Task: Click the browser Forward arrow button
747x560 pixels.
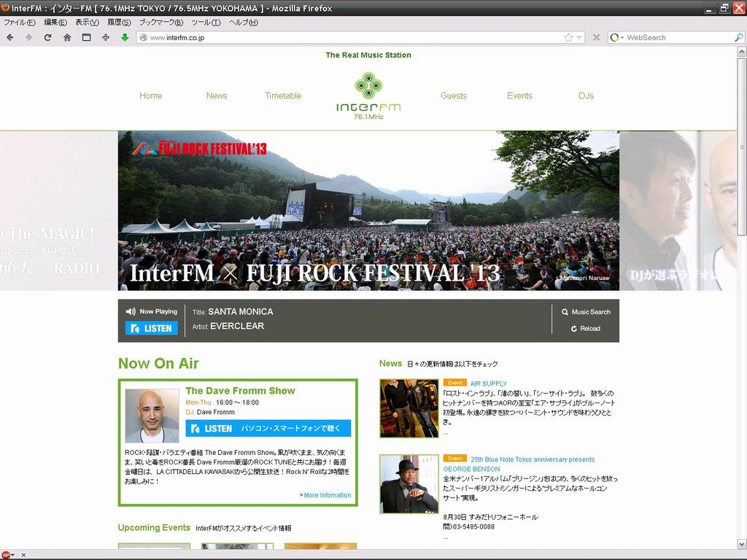Action: pyautogui.click(x=28, y=37)
